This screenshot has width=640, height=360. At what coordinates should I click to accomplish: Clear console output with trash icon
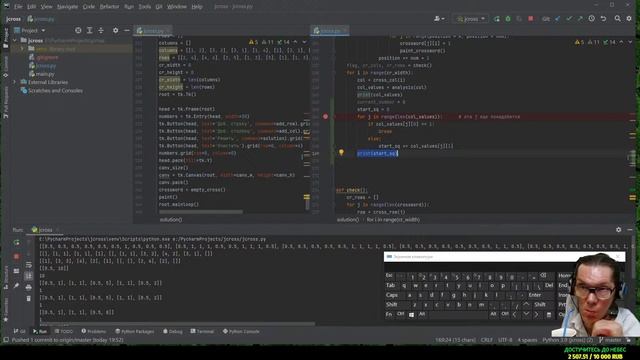click(x=29, y=299)
